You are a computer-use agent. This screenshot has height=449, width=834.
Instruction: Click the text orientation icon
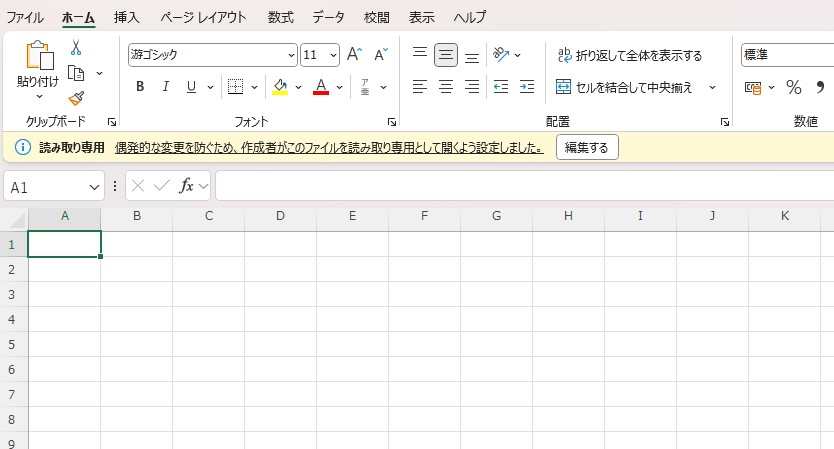501,54
